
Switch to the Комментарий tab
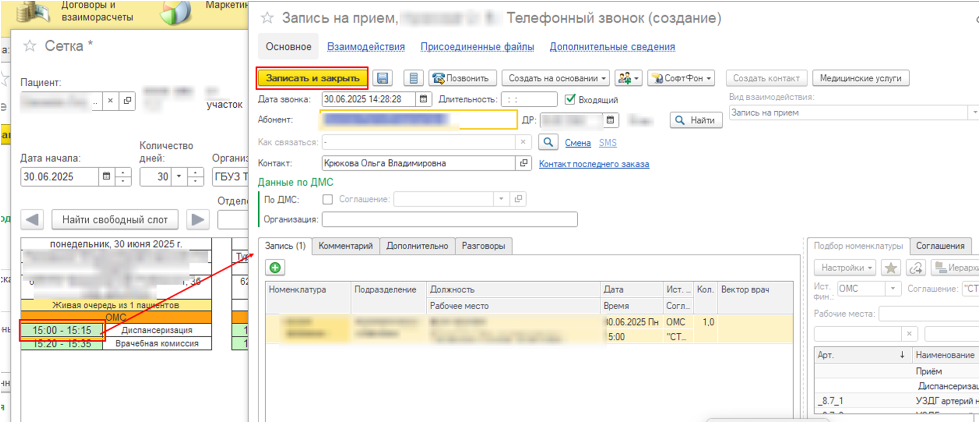pyautogui.click(x=345, y=246)
